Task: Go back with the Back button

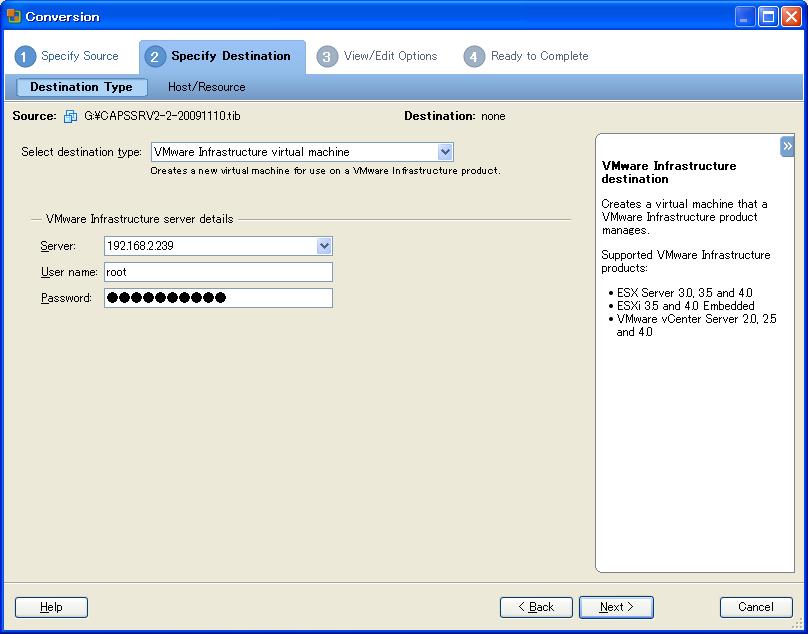Action: pyautogui.click(x=536, y=607)
